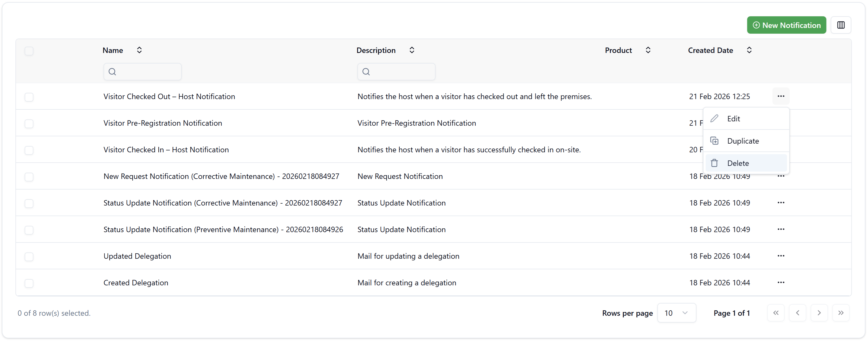The width and height of the screenshot is (868, 341).
Task: Check Status Update (Preventive Maintenance) row checkbox
Action: [29, 231]
